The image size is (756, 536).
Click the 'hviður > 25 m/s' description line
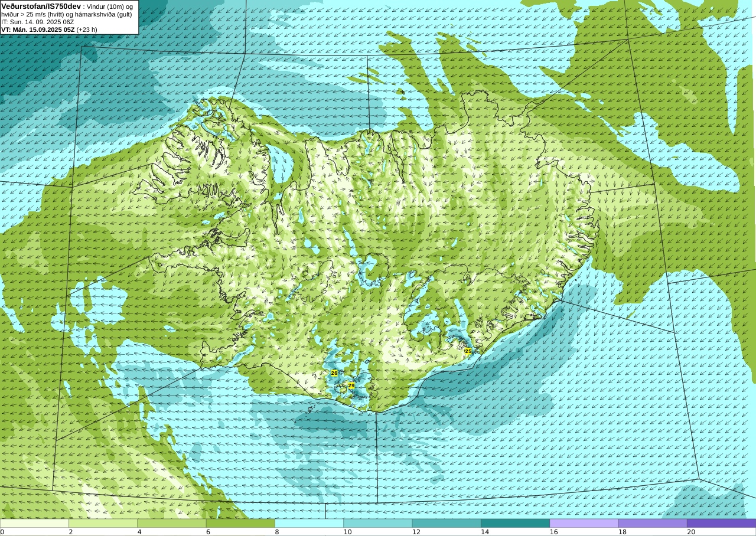coord(67,14)
